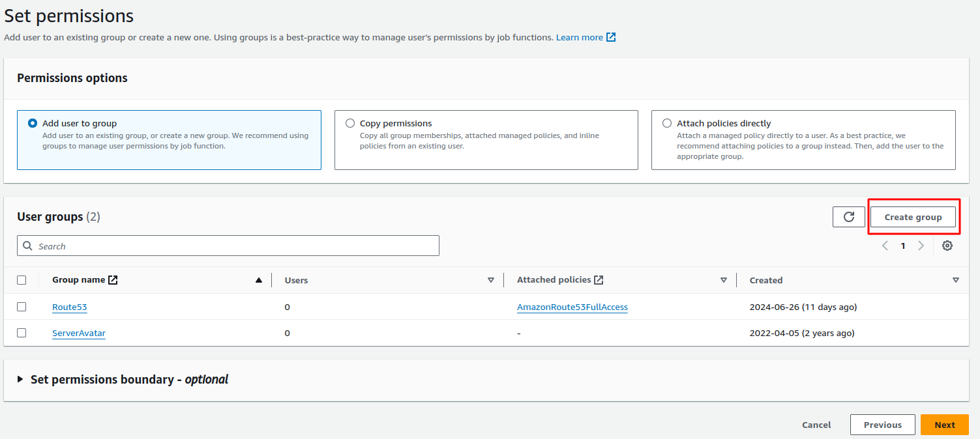Open the Created column filter dropdown
Image resolution: width=980 pixels, height=439 pixels.
(x=956, y=279)
